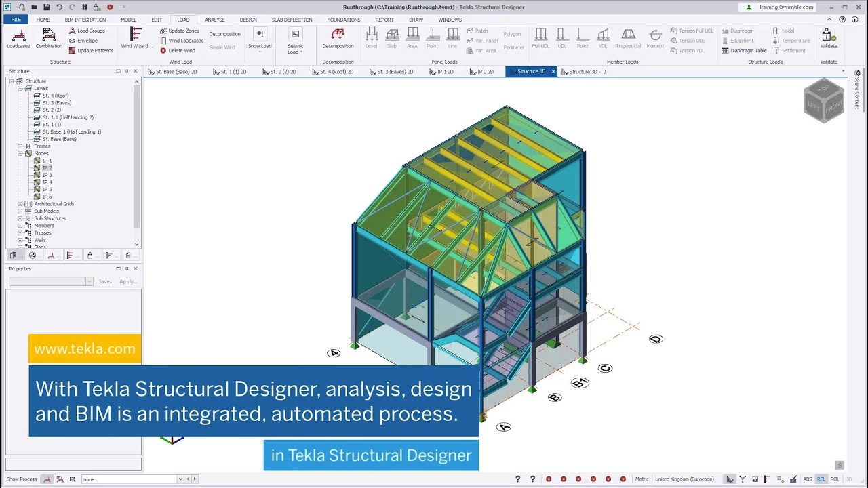Toggle POL polar mode in status bar
The image size is (868, 488).
(835, 479)
